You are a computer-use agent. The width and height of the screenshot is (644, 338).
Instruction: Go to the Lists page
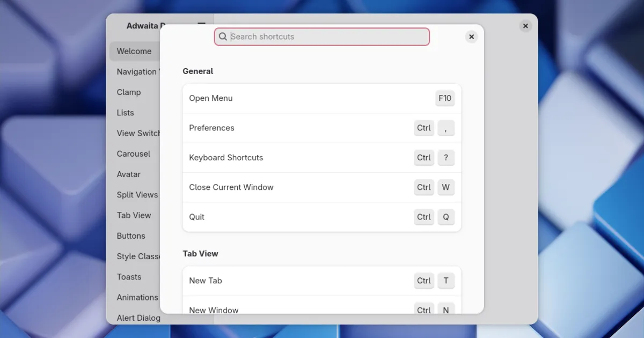tap(126, 113)
